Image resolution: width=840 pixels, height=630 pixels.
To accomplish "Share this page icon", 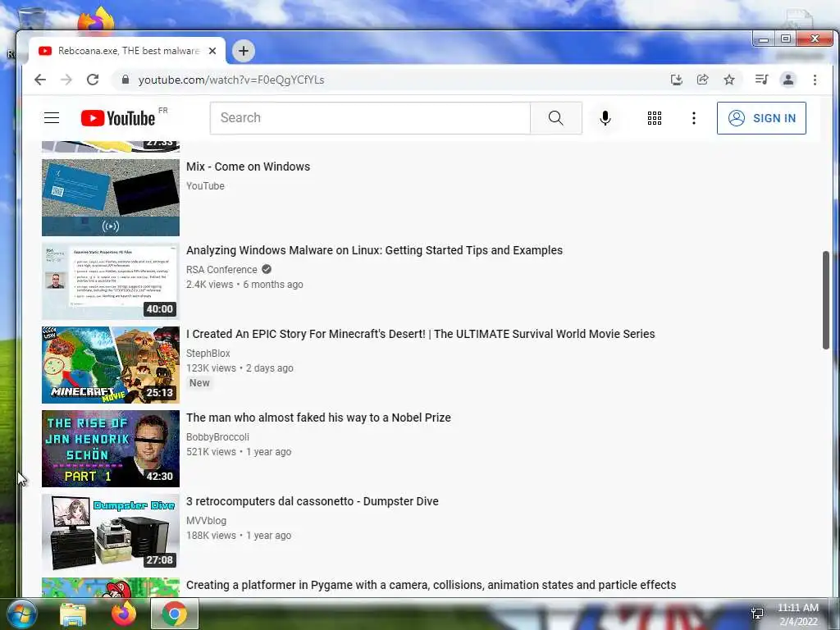I will tap(702, 80).
